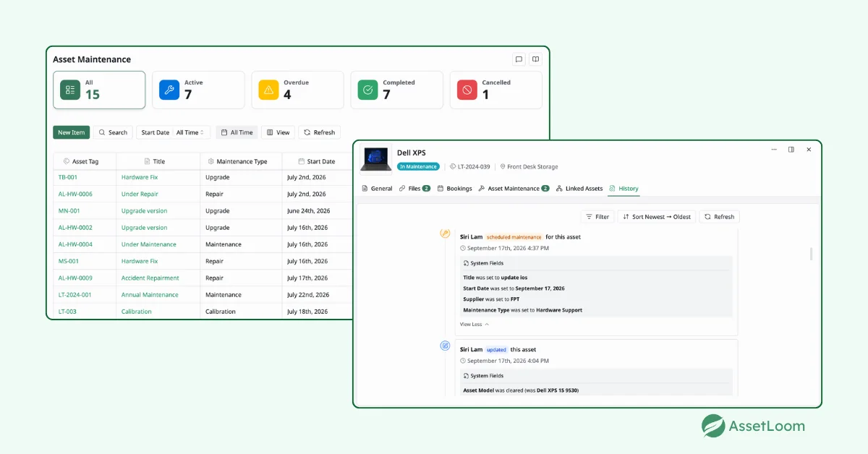Open the Asset Maintenance tab in Dell XPS
The width and height of the screenshot is (868, 454).
514,189
